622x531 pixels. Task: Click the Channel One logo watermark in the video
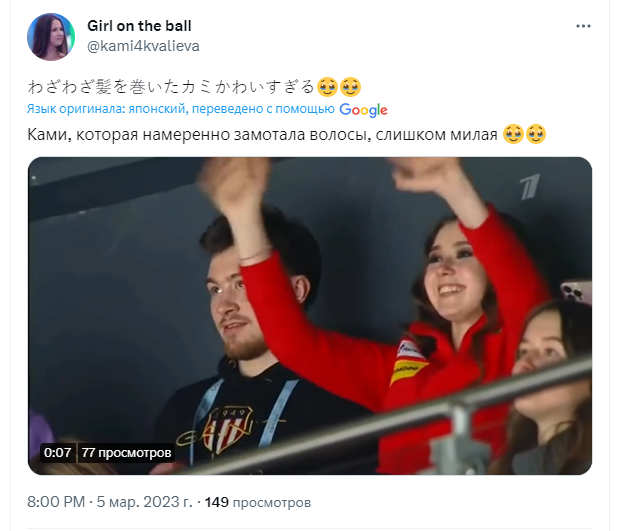point(530,186)
